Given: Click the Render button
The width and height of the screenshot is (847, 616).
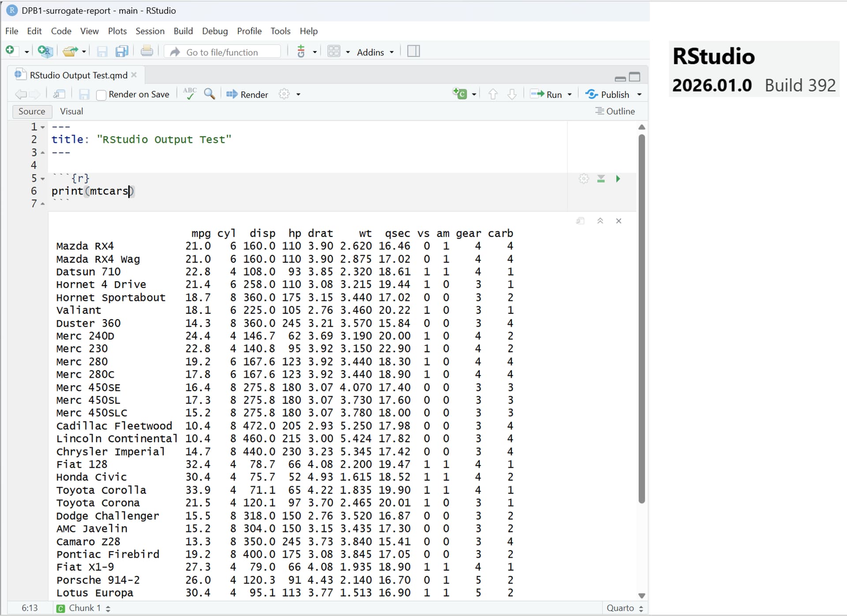Looking at the screenshot, I should [x=247, y=94].
